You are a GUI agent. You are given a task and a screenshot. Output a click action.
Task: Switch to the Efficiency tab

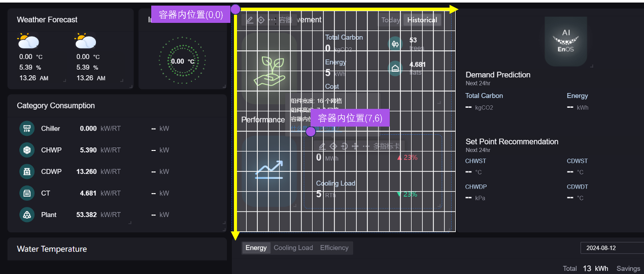[334, 248]
